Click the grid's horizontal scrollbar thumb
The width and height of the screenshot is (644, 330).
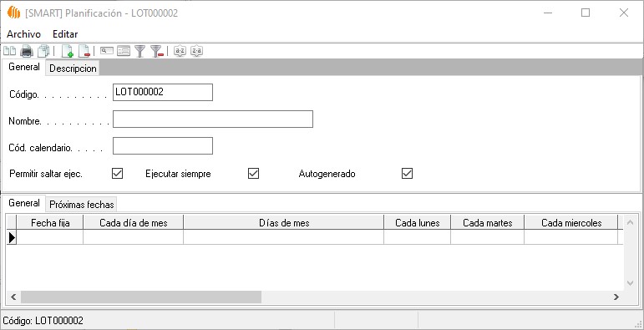point(141,297)
